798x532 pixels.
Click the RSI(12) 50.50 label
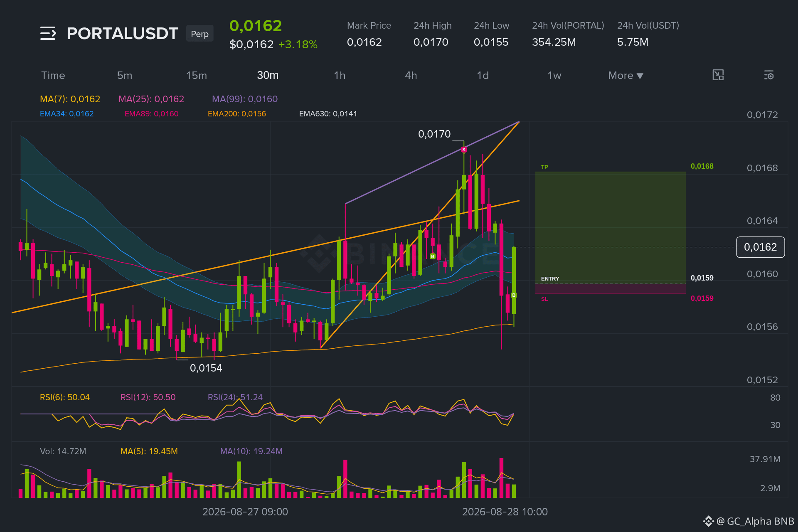(x=148, y=397)
